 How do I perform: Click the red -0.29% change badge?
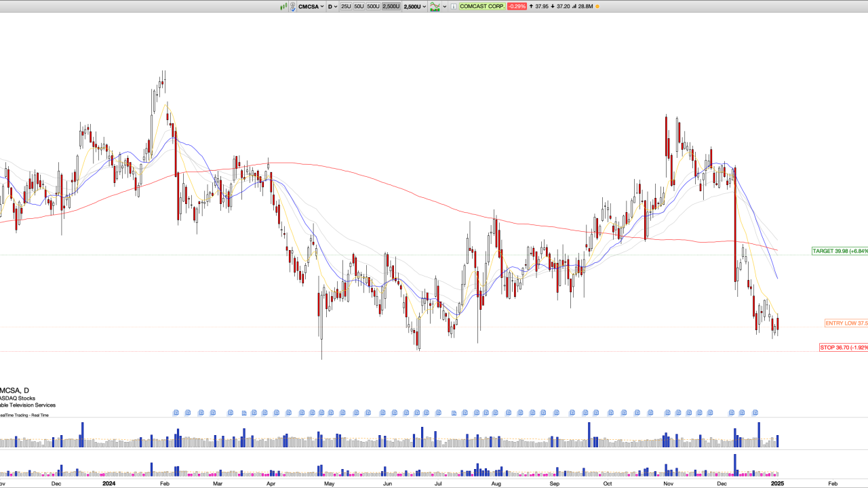click(517, 6)
